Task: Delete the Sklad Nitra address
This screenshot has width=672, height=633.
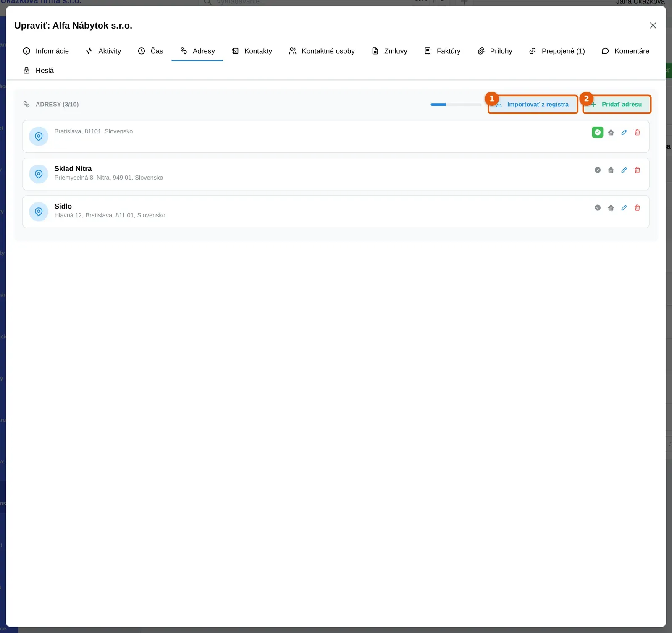Action: [x=637, y=170]
